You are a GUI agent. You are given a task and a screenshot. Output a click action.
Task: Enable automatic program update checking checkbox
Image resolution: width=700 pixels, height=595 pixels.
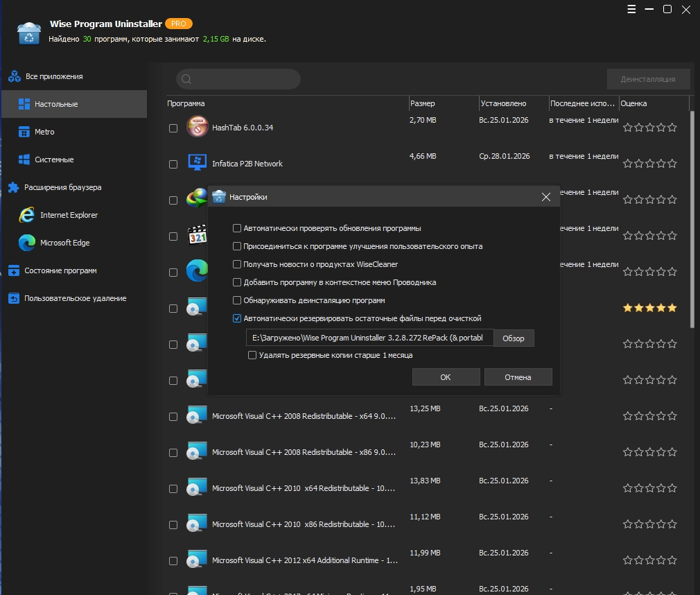(x=237, y=228)
